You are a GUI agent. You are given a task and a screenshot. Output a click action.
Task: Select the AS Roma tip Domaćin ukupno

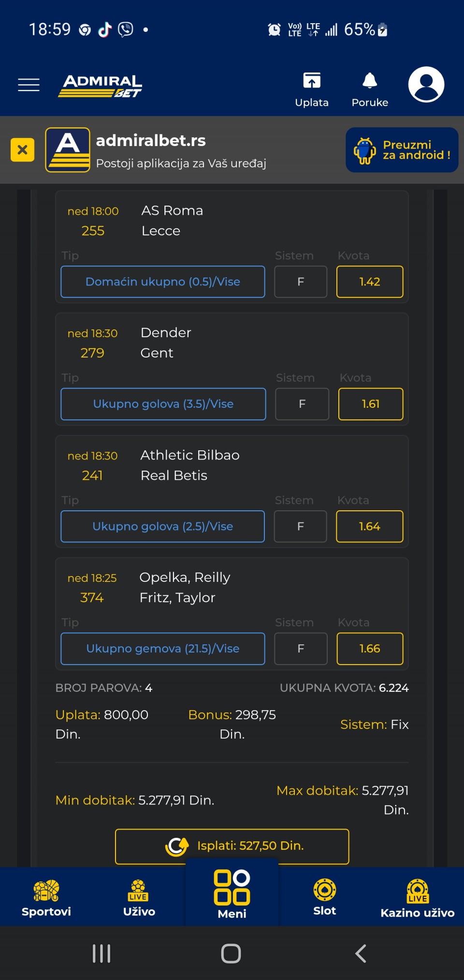click(x=163, y=282)
